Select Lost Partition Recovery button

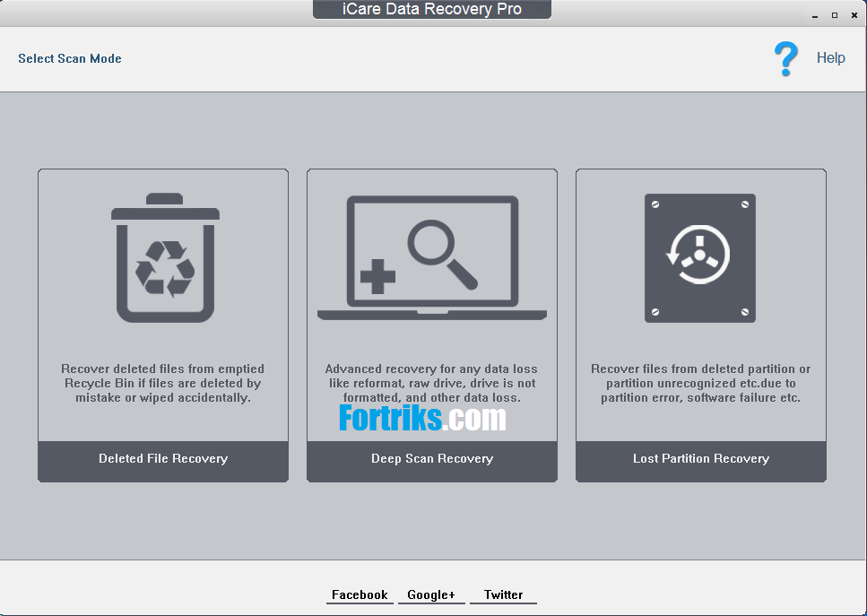point(701,461)
